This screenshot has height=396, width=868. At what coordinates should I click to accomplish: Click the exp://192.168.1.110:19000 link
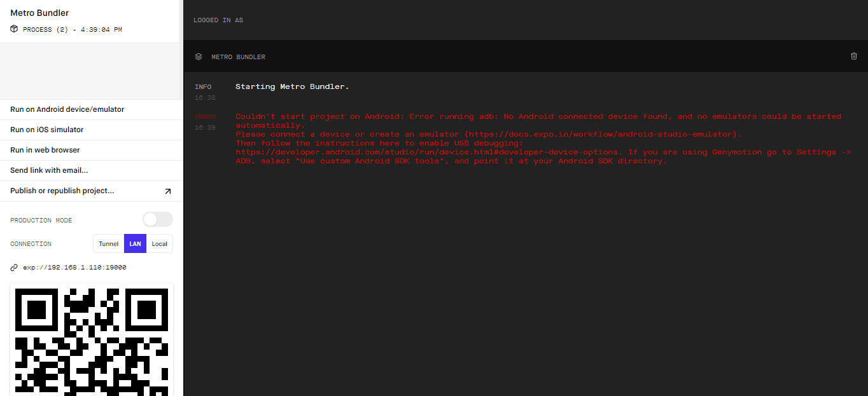(x=74, y=267)
